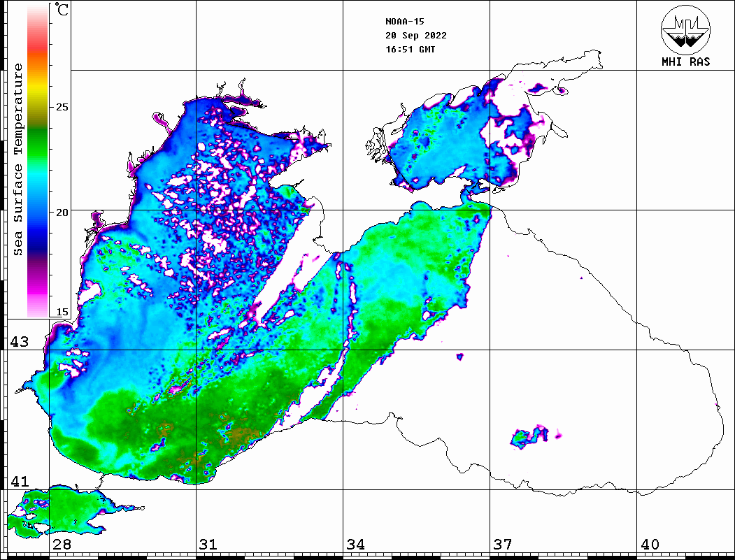Click the MHI RAS logo emblem
The height and width of the screenshot is (560, 735).
coord(685,30)
